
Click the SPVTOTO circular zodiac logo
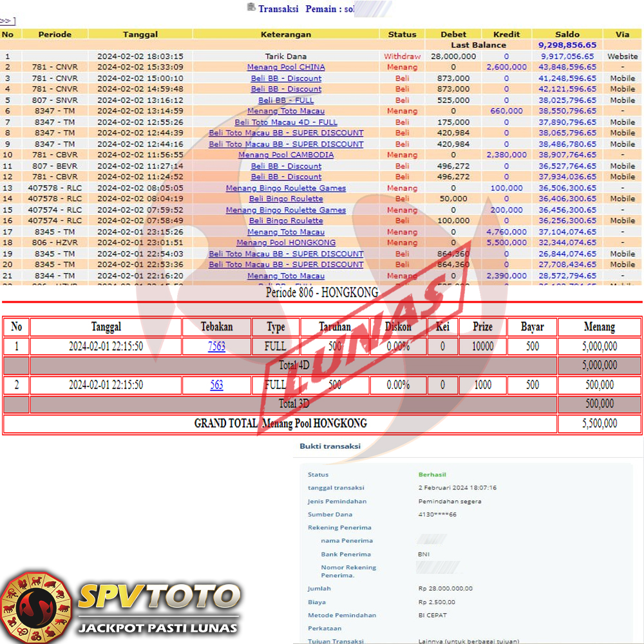click(36, 605)
